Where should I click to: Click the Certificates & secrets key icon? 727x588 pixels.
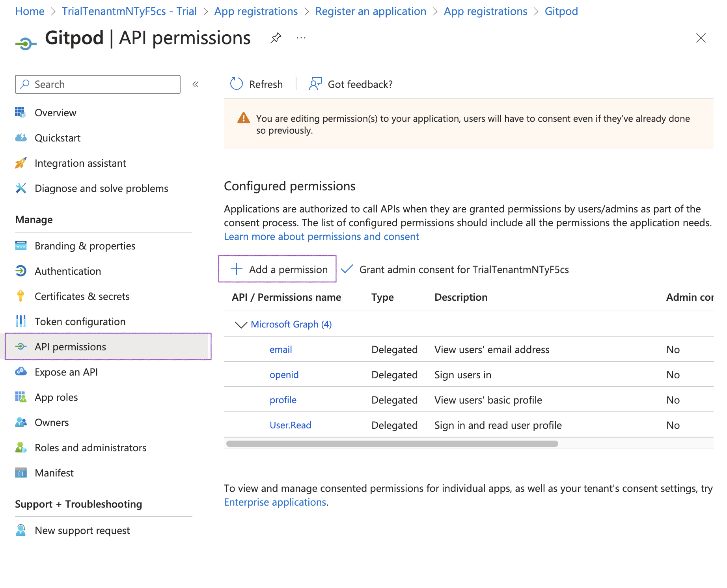pyautogui.click(x=21, y=296)
